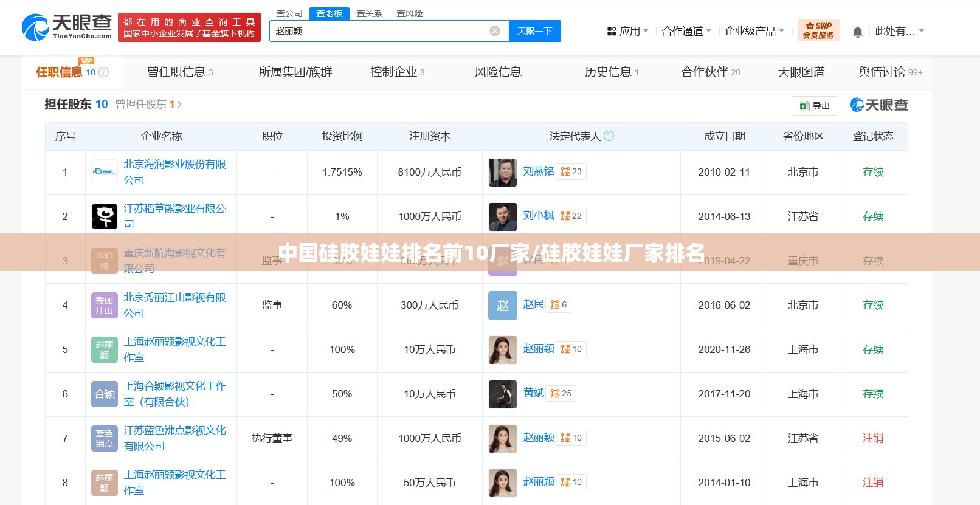Expand the 合作通道 dropdown
This screenshot has height=505, width=980.
click(x=686, y=31)
